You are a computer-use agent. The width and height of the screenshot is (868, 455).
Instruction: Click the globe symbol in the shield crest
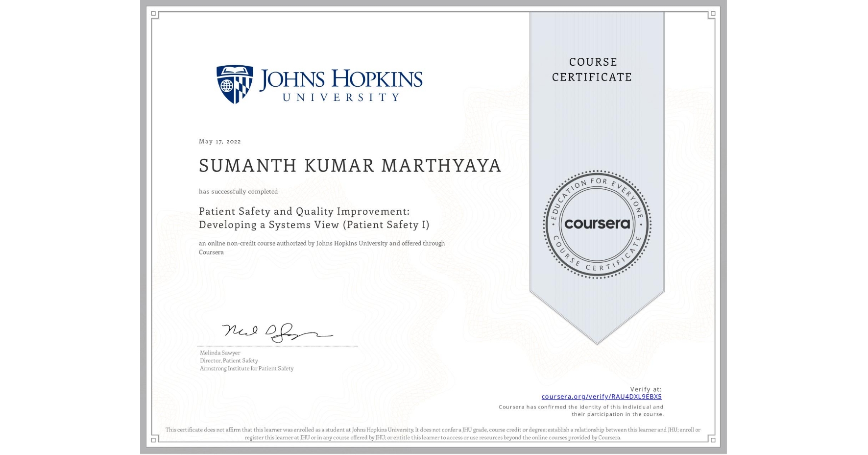(226, 84)
